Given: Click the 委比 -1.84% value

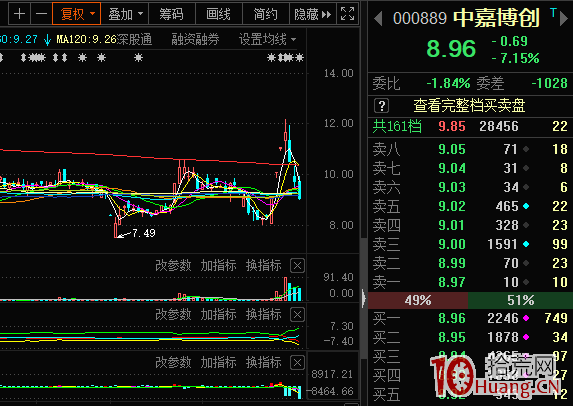Looking at the screenshot, I should pos(448,84).
